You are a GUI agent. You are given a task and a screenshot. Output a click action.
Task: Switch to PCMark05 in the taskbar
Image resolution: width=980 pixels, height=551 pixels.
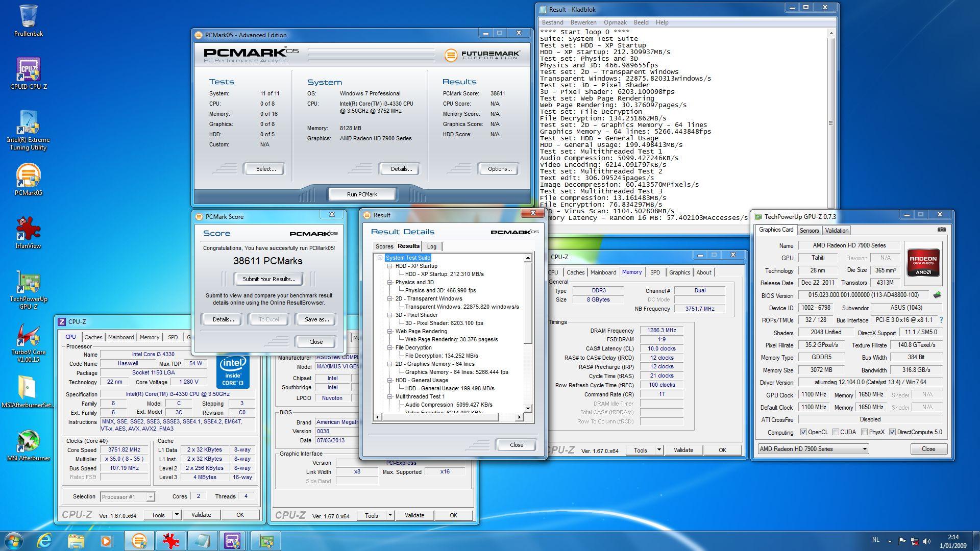[139, 541]
